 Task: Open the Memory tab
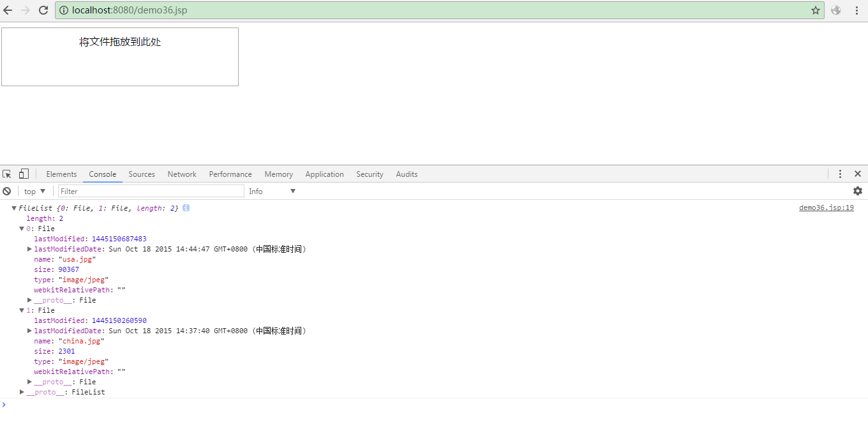click(x=279, y=174)
